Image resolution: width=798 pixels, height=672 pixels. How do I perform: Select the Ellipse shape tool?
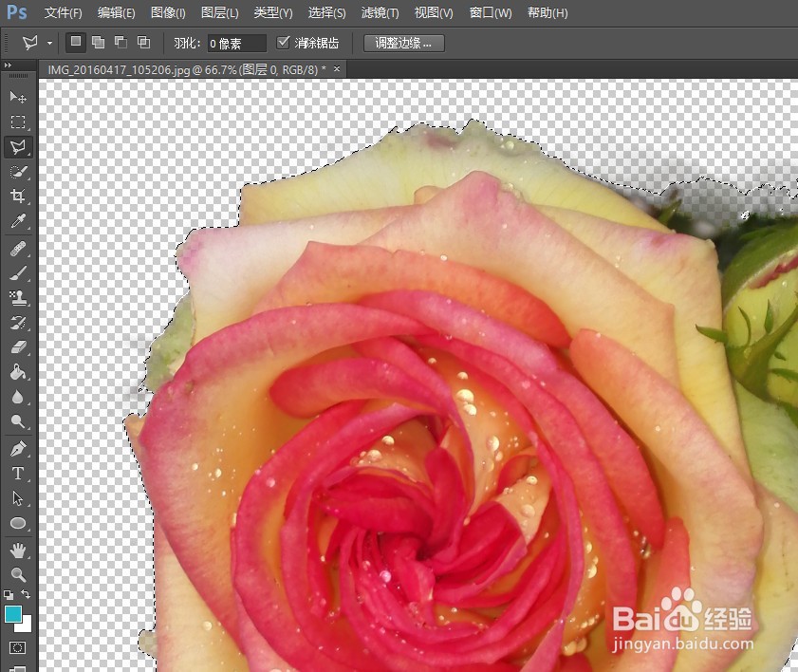[x=18, y=523]
